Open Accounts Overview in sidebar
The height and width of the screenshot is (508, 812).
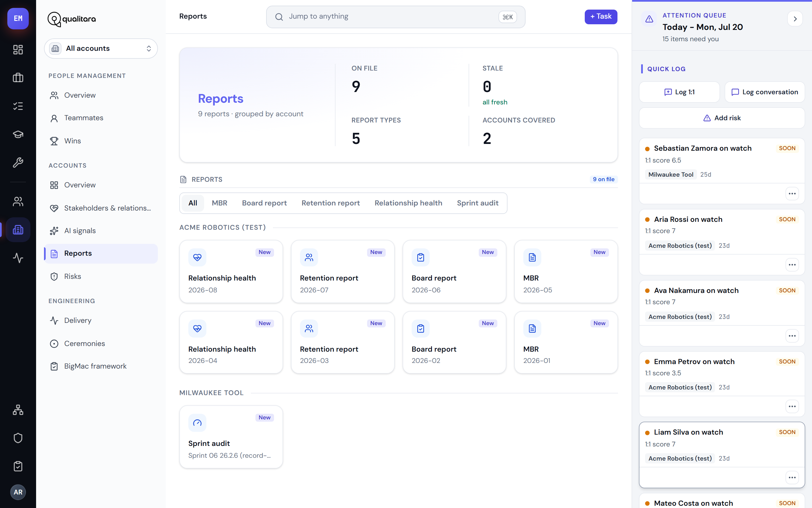[101, 185]
